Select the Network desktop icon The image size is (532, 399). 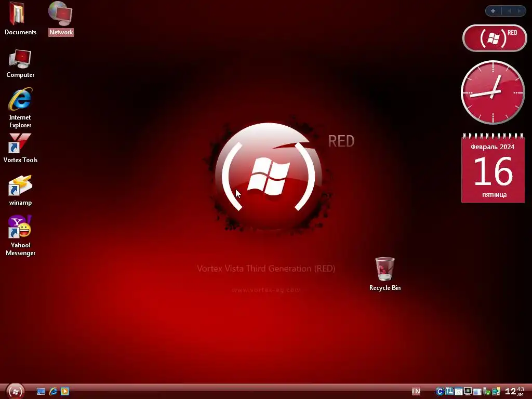61,19
